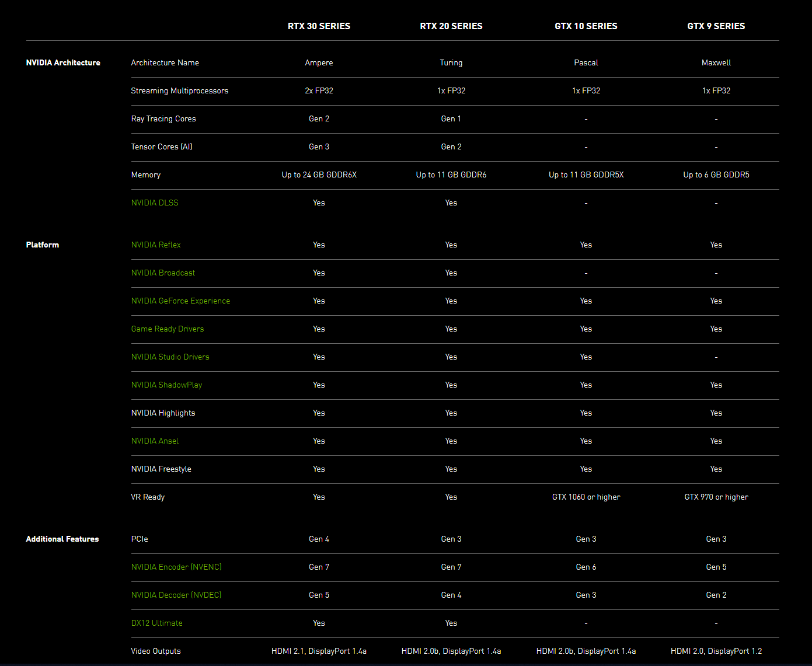Click the Up to 11 GB GDDR6 cell
Image resolution: width=812 pixels, height=666 pixels.
451,175
